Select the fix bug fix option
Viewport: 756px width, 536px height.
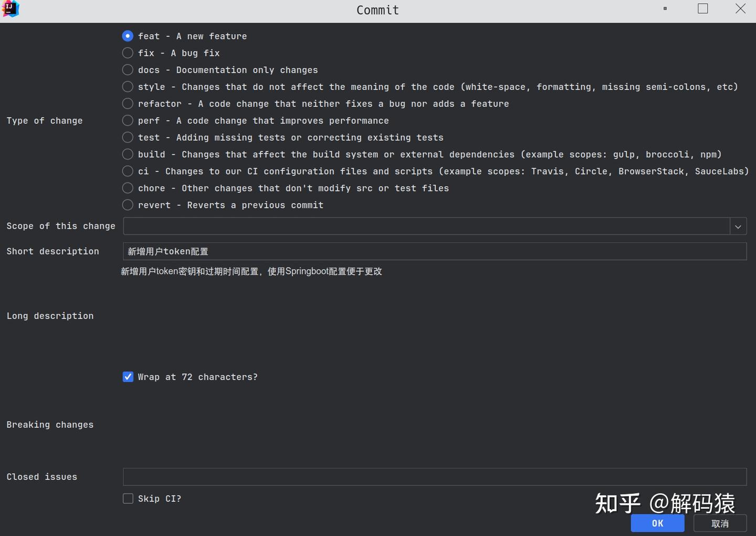(128, 53)
